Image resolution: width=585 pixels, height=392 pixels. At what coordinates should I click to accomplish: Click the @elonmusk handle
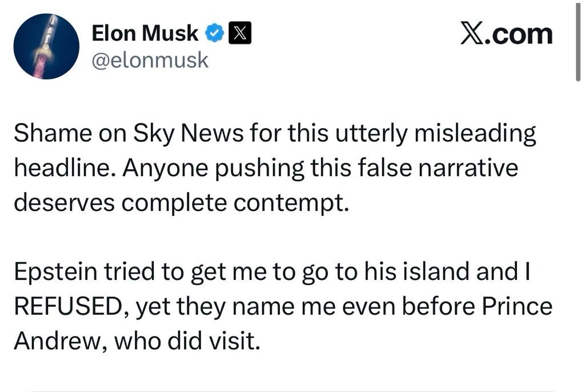[x=150, y=59]
